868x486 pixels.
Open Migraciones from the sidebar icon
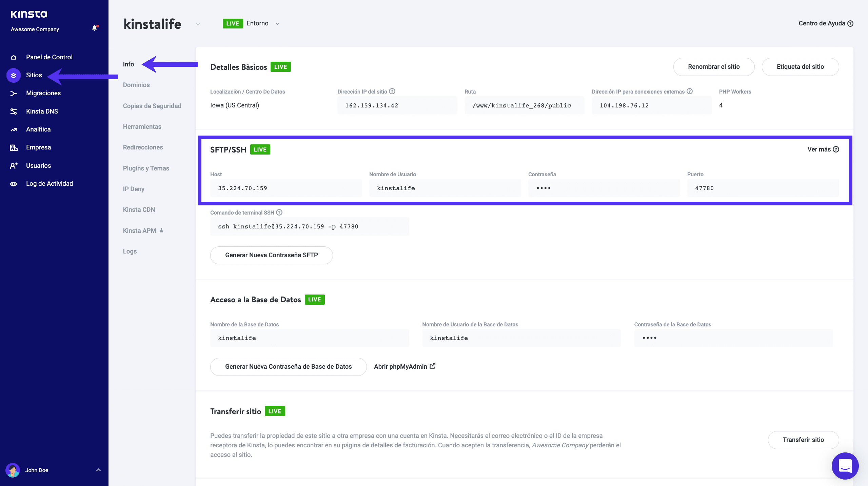(14, 93)
